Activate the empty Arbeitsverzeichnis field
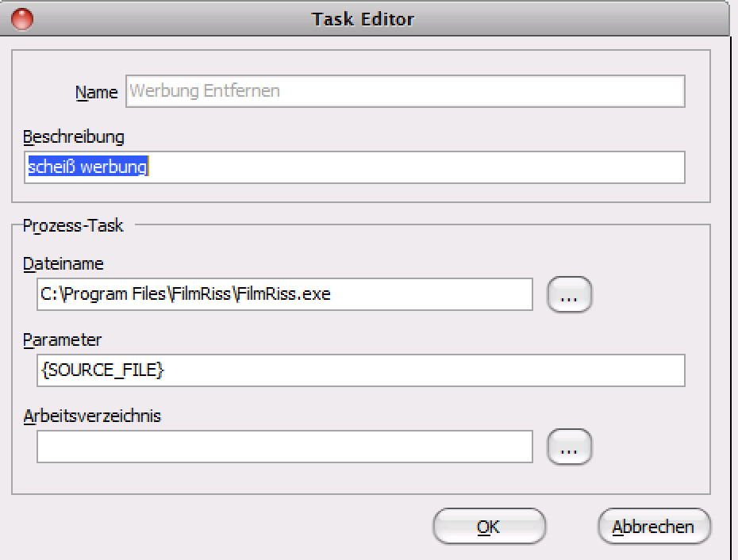The height and width of the screenshot is (560, 738). click(x=285, y=447)
